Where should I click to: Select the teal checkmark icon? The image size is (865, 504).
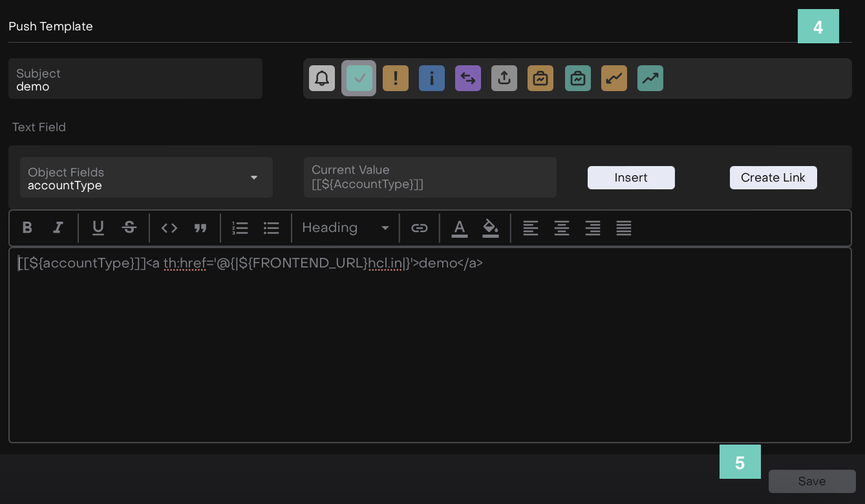359,78
